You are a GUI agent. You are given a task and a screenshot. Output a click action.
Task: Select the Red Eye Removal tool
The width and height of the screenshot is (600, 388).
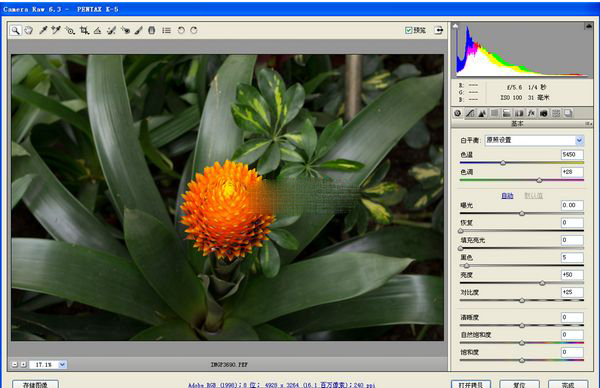(125, 30)
